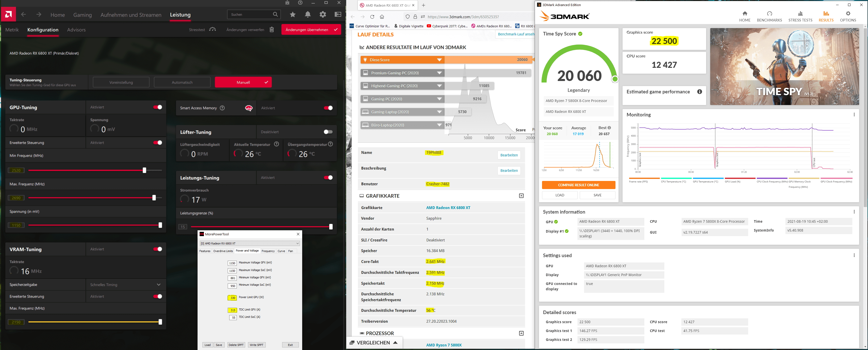The height and width of the screenshot is (350, 868).
Task: Click Änderungen übernehmen button
Action: click(x=311, y=30)
